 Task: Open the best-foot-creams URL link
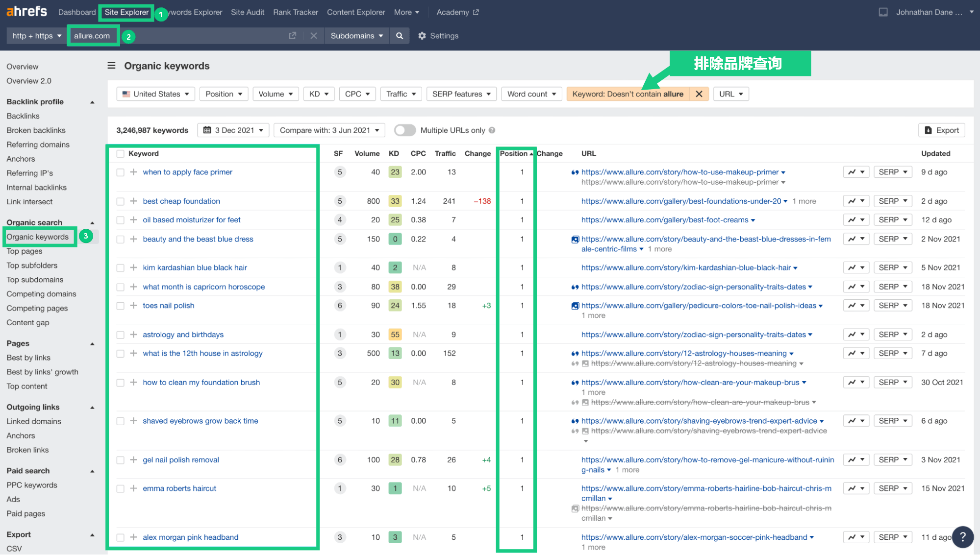[665, 220]
